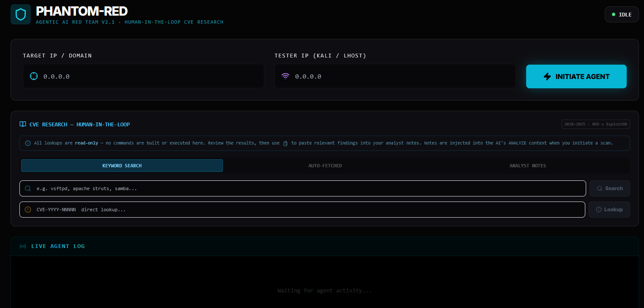Click the Search button
Image resolution: width=644 pixels, height=308 pixels.
tap(609, 188)
